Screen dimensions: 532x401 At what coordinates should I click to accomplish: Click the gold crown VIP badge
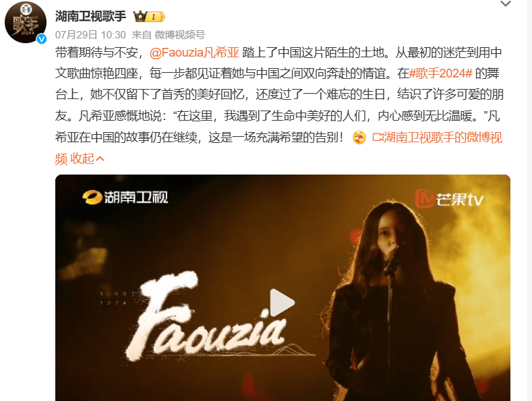coord(149,16)
